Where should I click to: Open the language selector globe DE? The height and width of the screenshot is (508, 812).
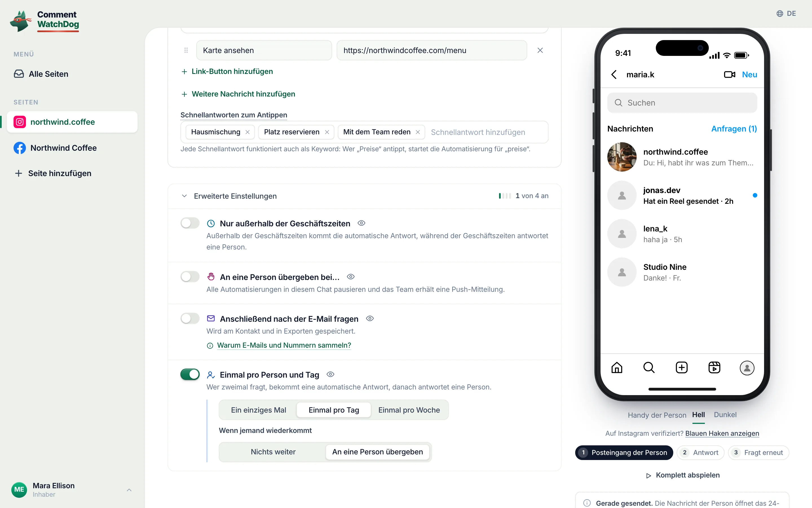tap(786, 14)
